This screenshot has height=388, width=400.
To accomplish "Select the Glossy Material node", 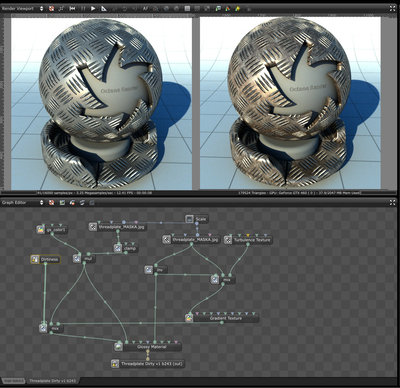I will (x=148, y=347).
